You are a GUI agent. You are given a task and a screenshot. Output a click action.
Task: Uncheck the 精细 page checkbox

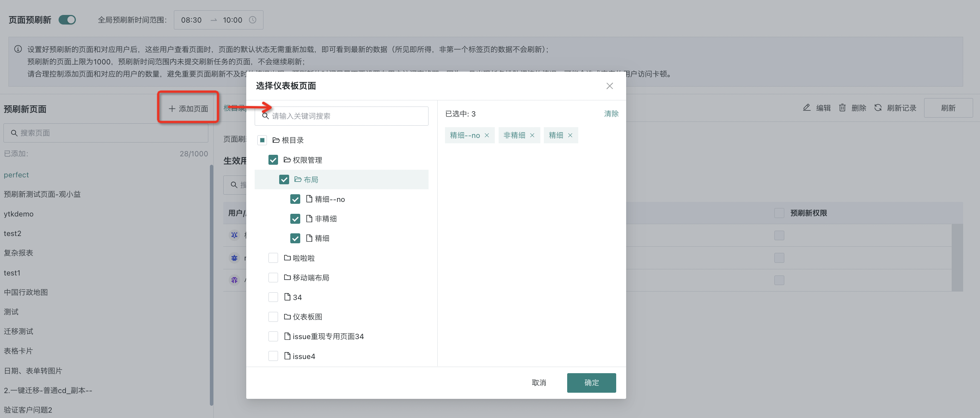[295, 238]
